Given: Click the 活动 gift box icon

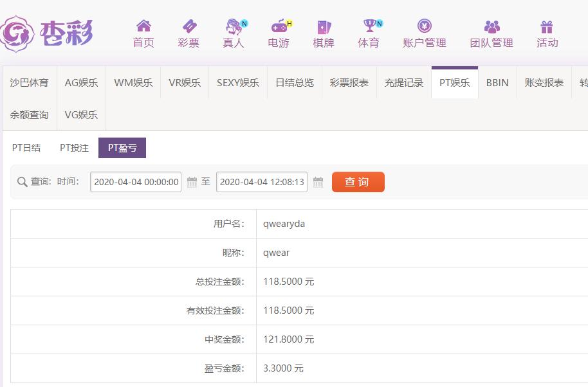Looking at the screenshot, I should click(547, 26).
